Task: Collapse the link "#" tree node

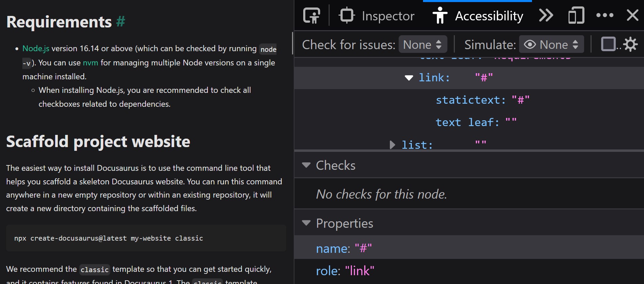Action: click(409, 78)
